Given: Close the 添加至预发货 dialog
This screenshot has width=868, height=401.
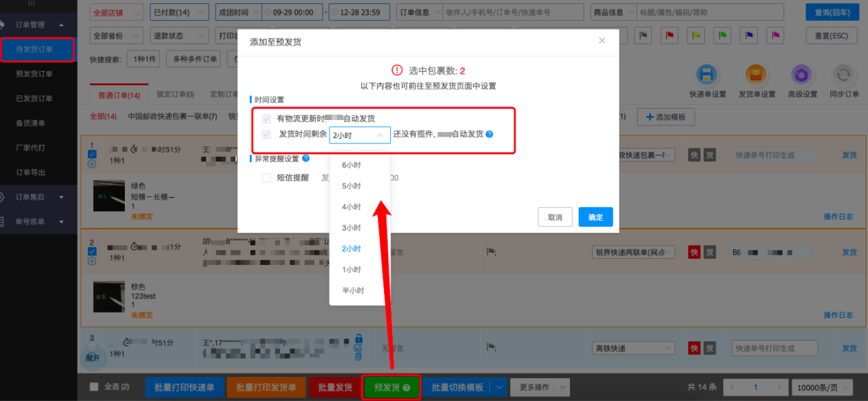Looking at the screenshot, I should pos(601,41).
